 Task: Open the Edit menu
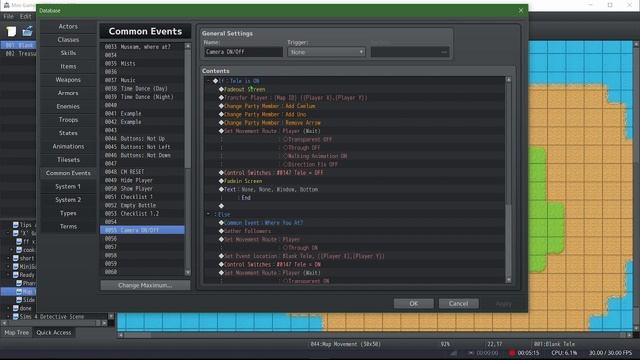(25, 17)
